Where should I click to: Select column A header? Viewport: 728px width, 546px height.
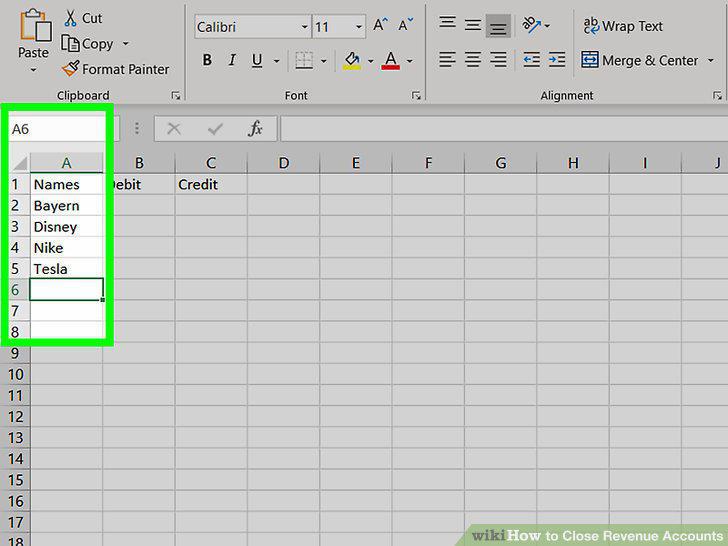pos(66,163)
